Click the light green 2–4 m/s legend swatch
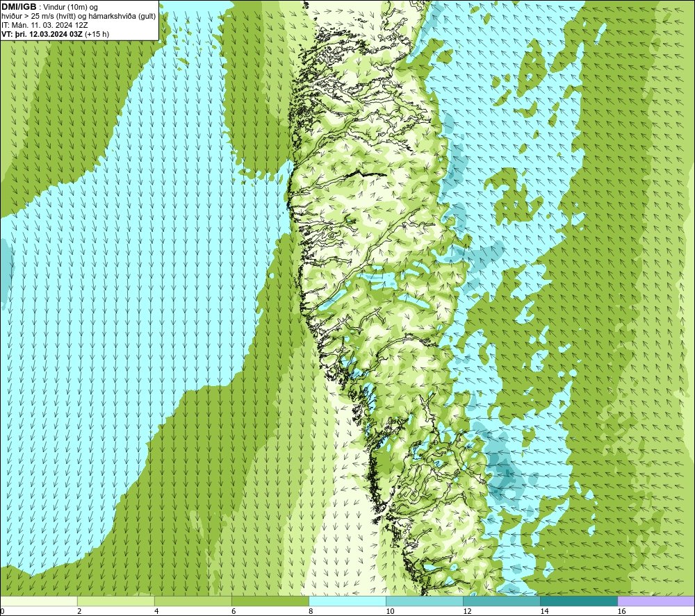The width and height of the screenshot is (695, 616). coord(116,601)
